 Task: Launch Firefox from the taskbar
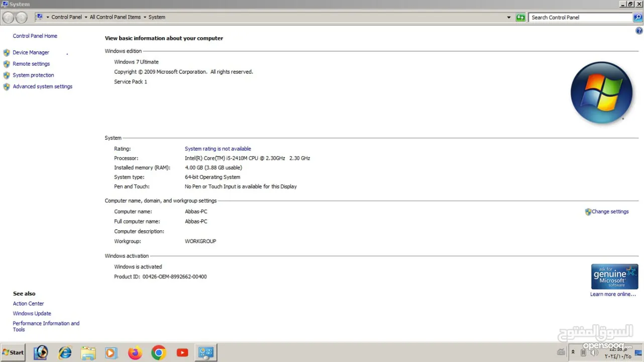(135, 353)
